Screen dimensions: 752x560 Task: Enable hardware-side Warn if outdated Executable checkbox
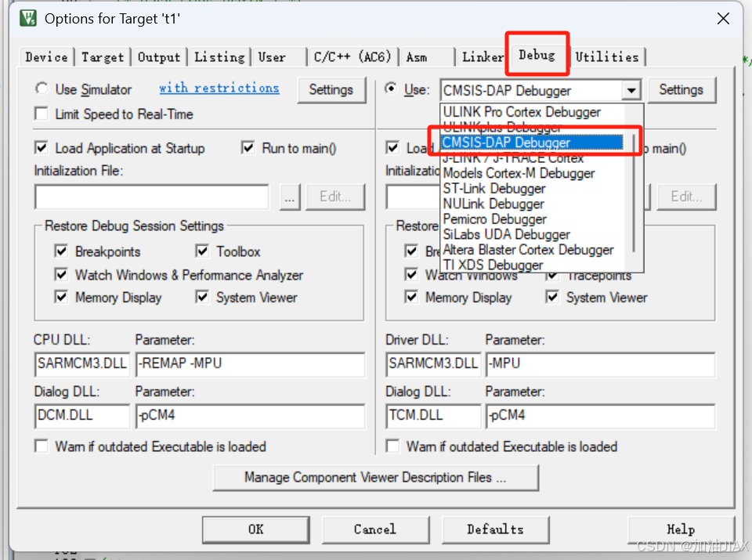tap(392, 446)
